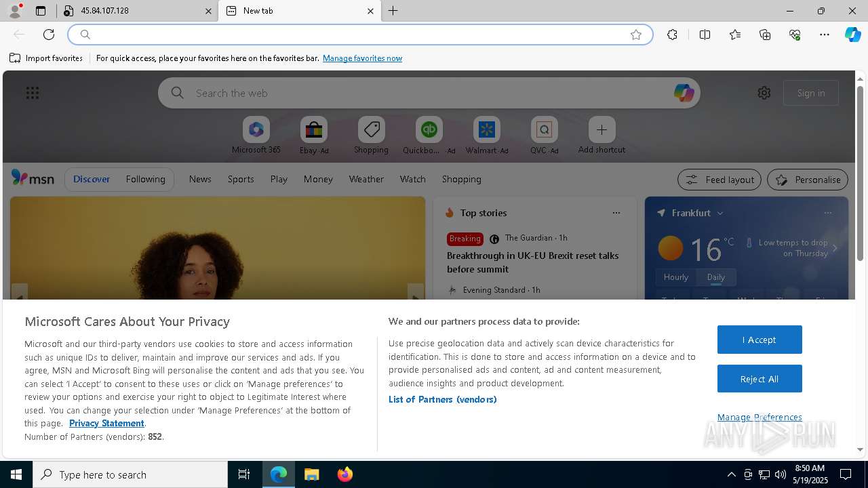Open the Favorites list icon
Image resolution: width=868 pixels, height=488 pixels.
coord(735,35)
